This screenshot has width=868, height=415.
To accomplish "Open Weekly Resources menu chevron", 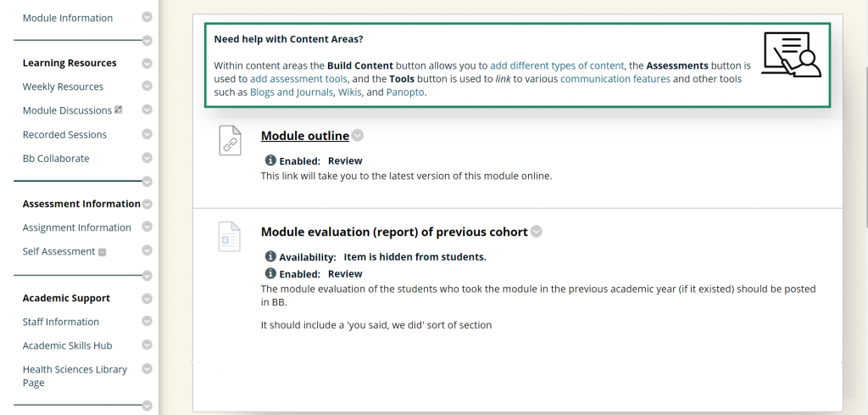I will [147, 86].
